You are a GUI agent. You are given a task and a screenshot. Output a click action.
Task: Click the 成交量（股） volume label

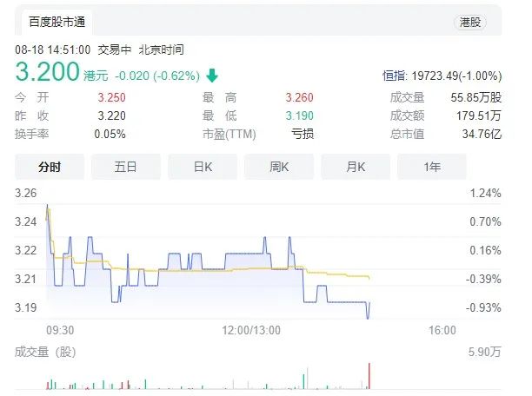point(45,352)
